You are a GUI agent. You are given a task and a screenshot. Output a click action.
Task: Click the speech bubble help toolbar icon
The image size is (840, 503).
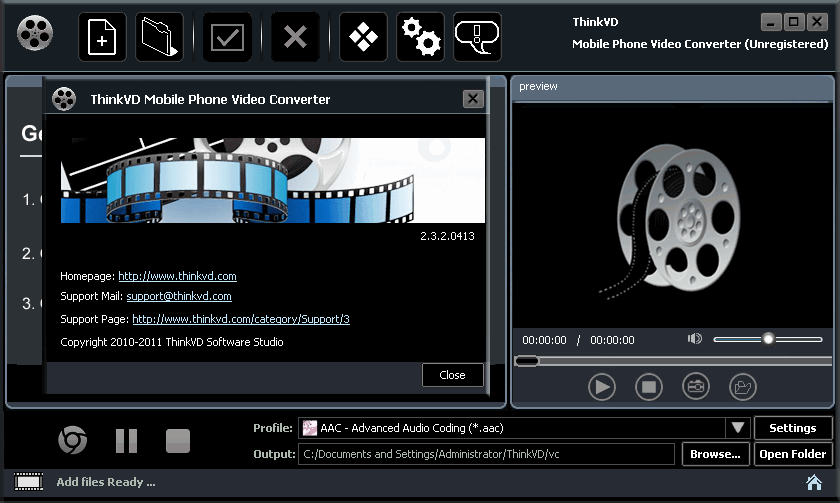click(477, 37)
